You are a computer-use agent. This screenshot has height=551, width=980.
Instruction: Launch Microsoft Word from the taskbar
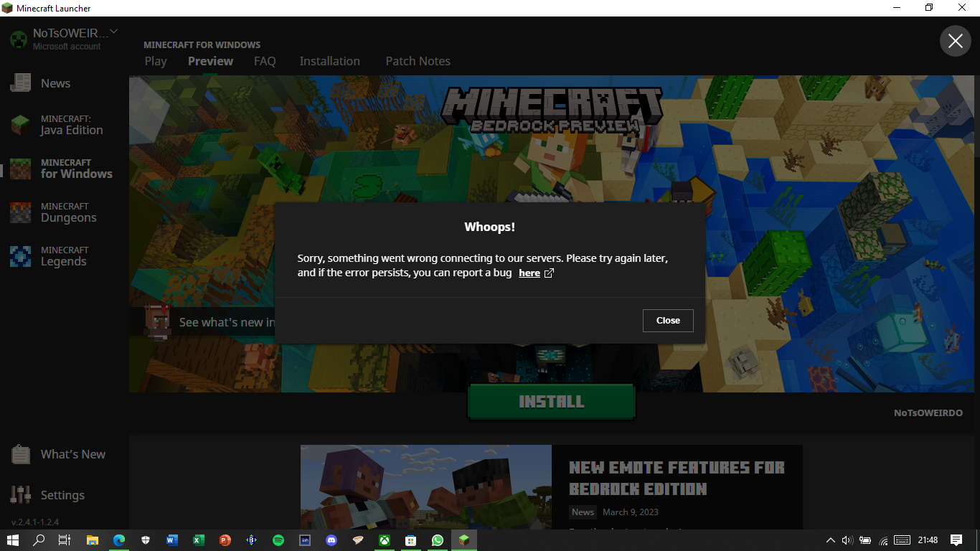[171, 540]
